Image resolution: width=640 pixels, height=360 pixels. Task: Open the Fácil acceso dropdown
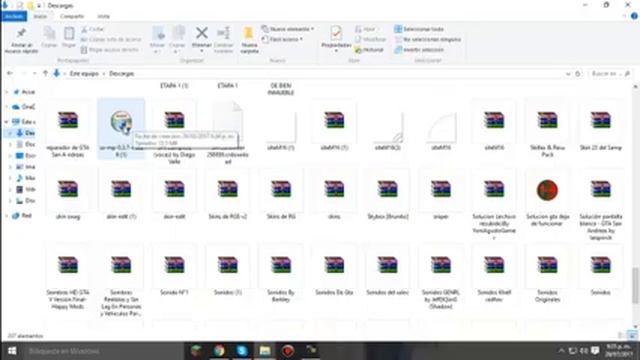tap(282, 40)
